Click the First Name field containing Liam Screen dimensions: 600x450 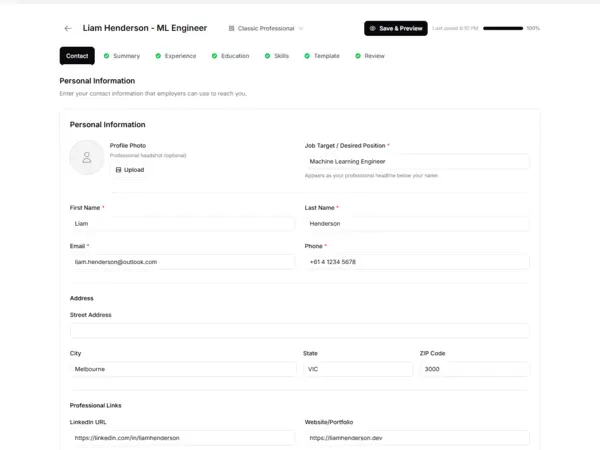pos(182,223)
